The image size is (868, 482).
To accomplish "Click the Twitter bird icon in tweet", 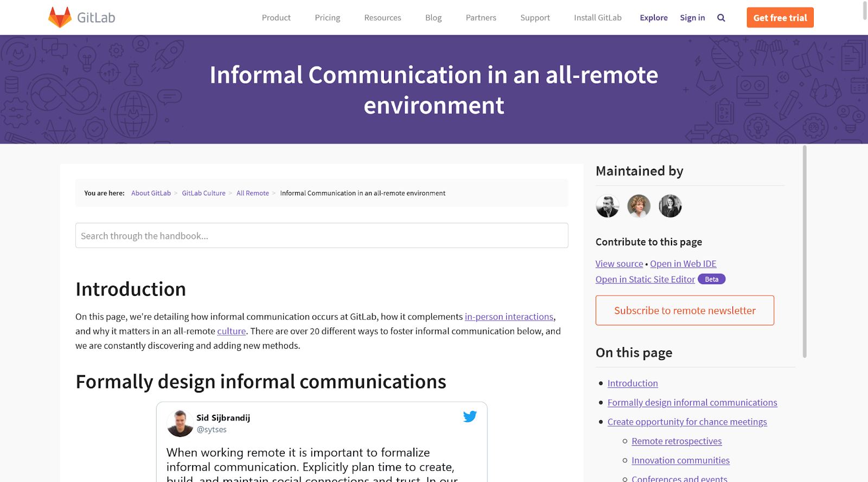I will [x=470, y=416].
